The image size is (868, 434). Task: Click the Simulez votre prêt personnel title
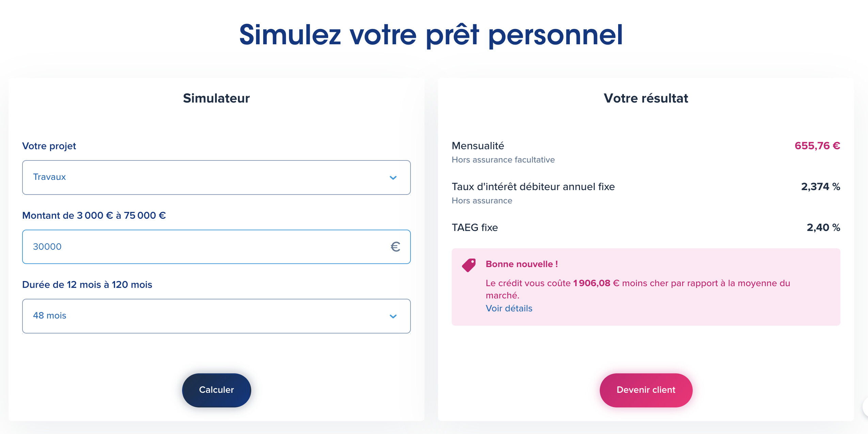[x=431, y=35]
